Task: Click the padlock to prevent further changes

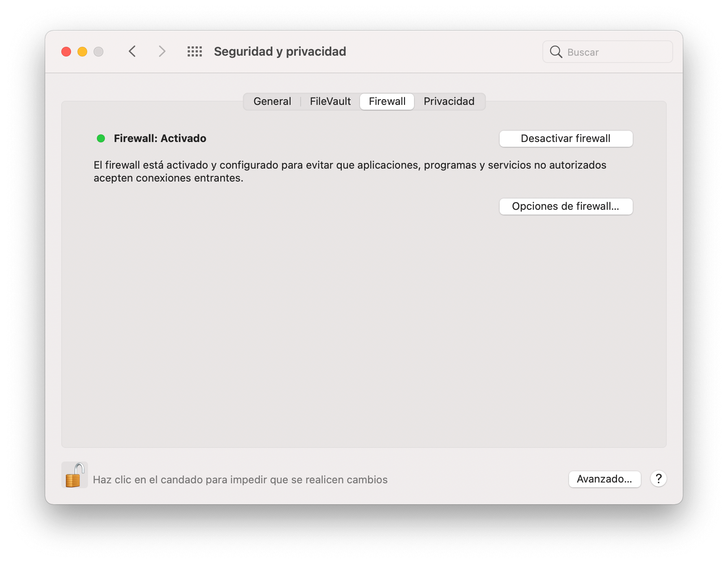Action: 75,474
